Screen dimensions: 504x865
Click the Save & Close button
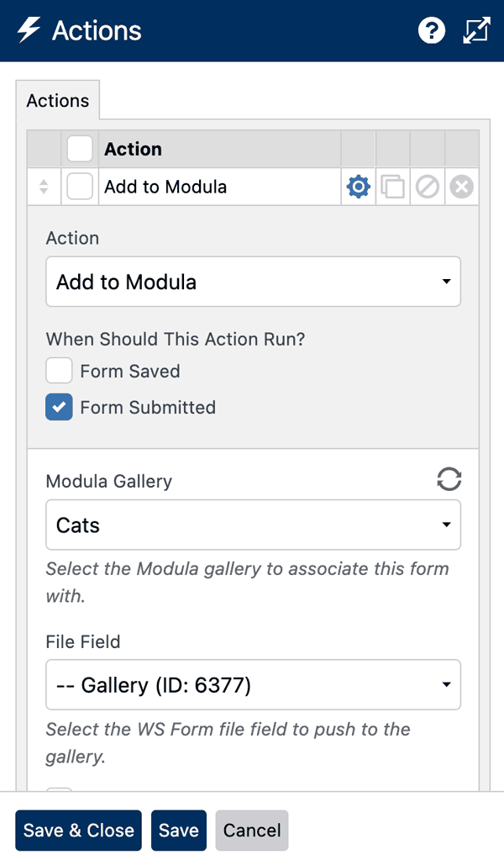(x=78, y=831)
